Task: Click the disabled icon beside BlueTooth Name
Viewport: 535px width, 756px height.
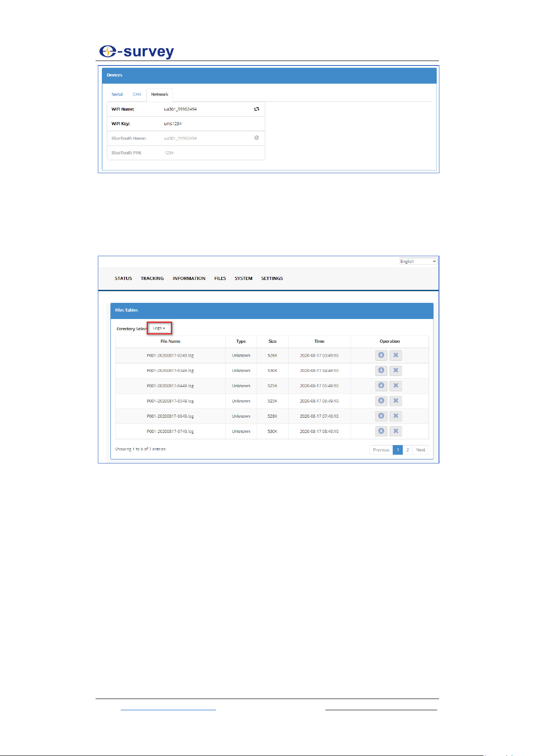Action: pyautogui.click(x=257, y=138)
